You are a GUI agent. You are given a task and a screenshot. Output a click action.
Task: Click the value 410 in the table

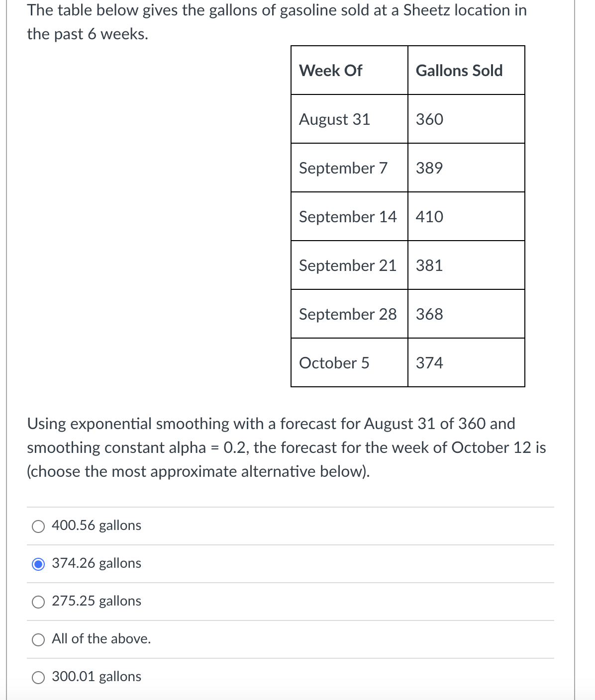428,217
